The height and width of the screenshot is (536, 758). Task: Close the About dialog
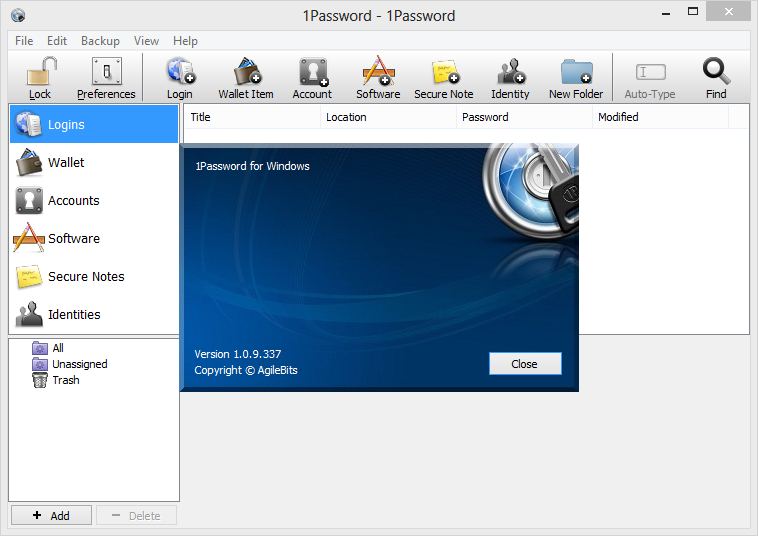[525, 363]
